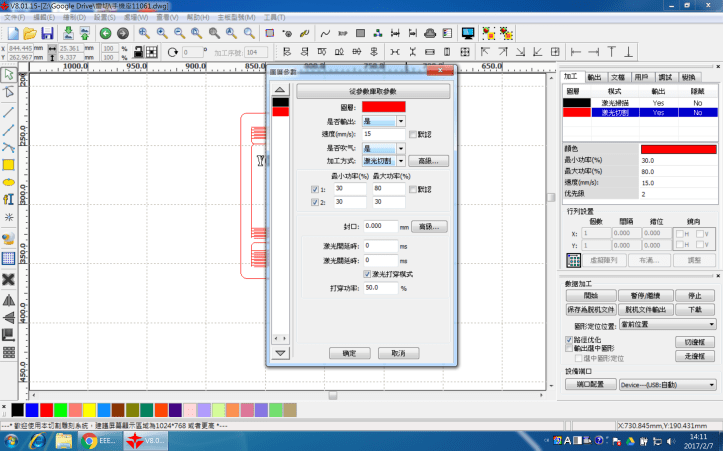Switch to the 輸出 tab

(x=595, y=76)
